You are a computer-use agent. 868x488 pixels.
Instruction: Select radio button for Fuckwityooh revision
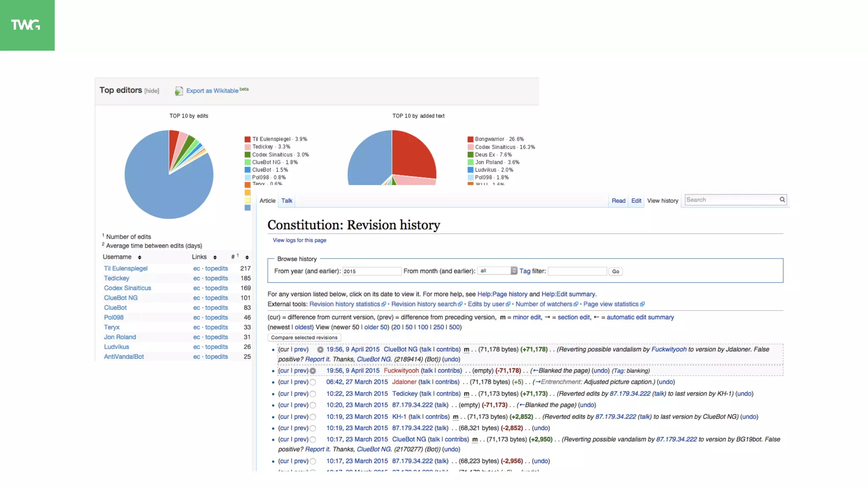tap(313, 371)
